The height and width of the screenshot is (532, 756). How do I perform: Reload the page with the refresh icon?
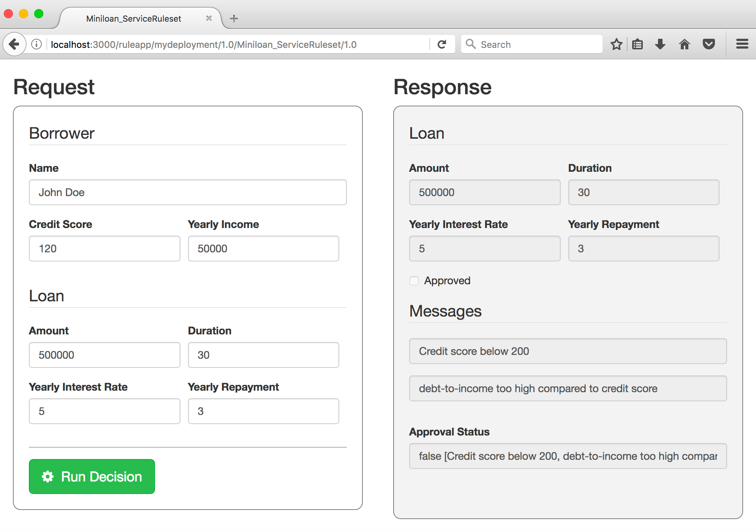point(441,44)
